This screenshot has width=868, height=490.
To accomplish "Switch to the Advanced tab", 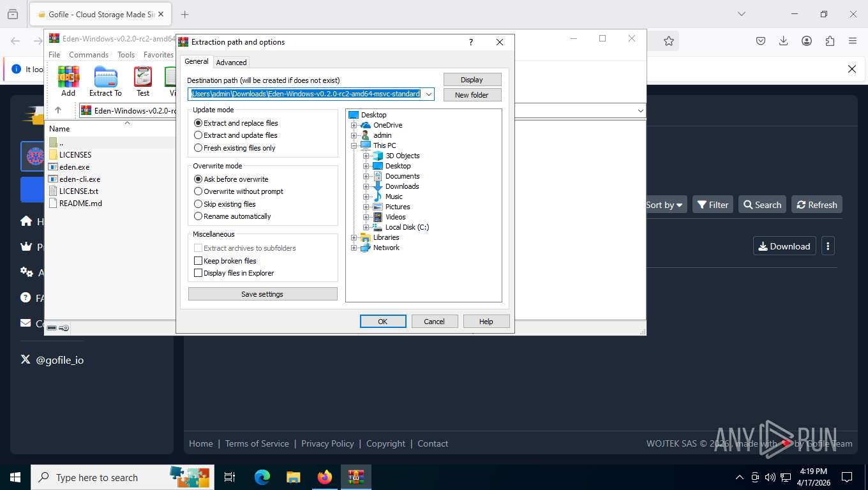I will pyautogui.click(x=231, y=63).
